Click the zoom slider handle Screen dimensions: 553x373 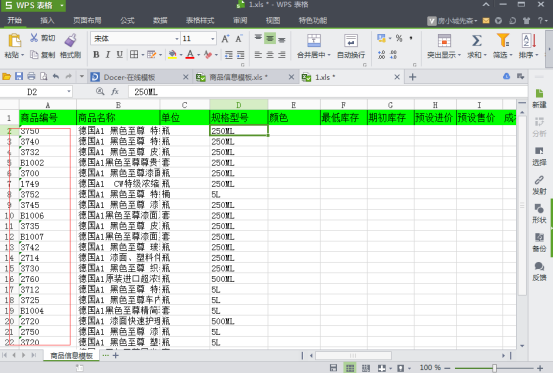point(494,368)
